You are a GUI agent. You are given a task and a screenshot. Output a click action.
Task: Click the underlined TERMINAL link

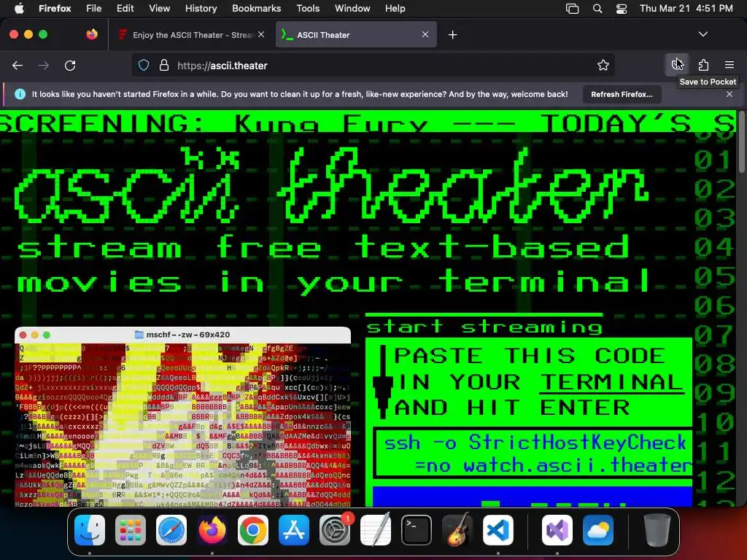pyautogui.click(x=611, y=382)
